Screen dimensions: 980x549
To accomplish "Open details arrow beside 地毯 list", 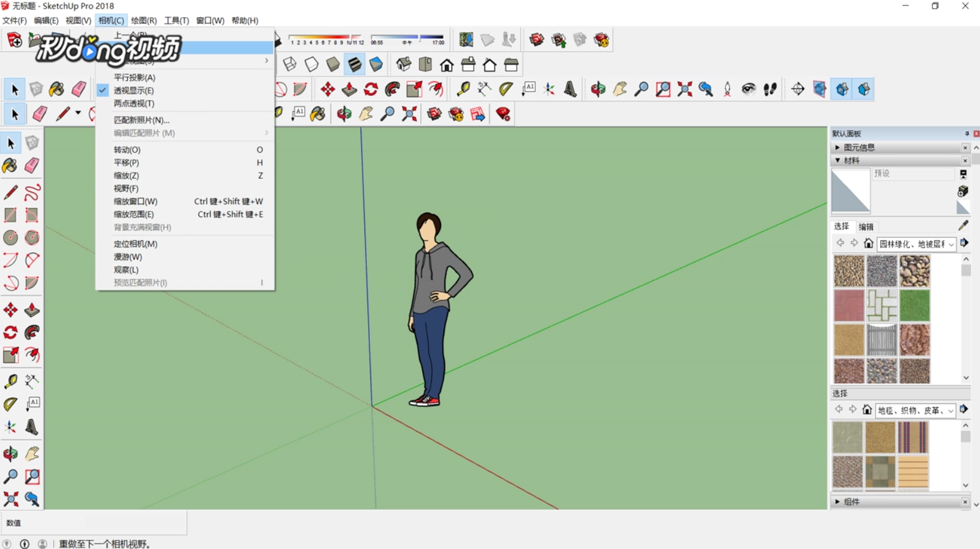I will click(x=964, y=409).
